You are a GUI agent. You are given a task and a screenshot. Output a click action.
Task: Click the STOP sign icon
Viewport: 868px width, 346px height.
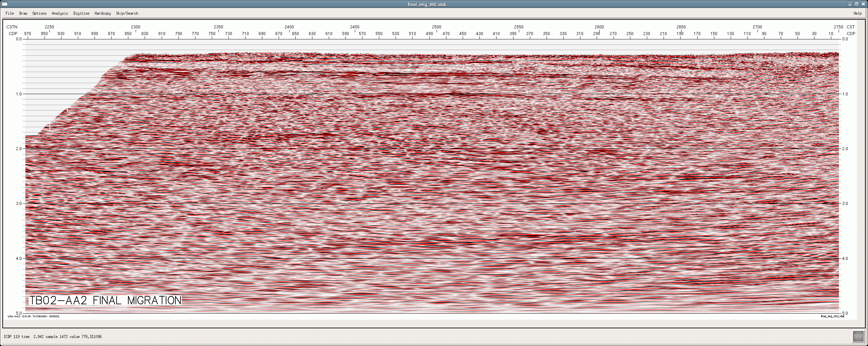tap(858, 336)
